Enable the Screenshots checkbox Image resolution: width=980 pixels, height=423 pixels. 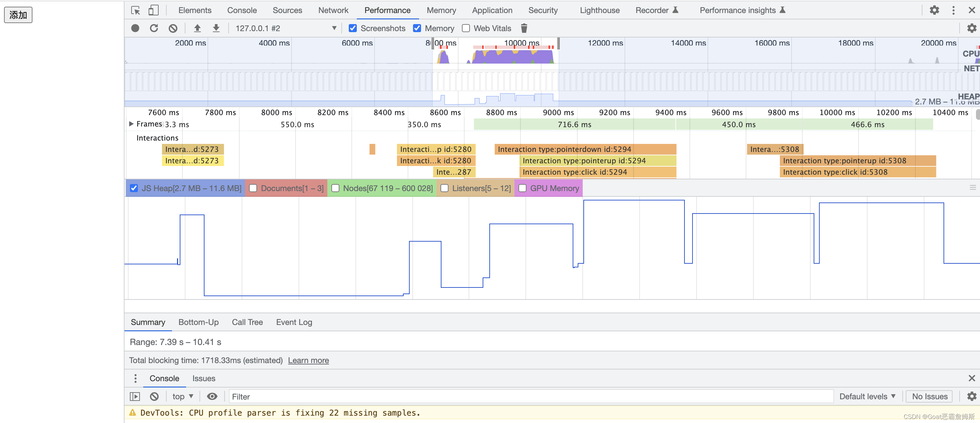(x=353, y=28)
